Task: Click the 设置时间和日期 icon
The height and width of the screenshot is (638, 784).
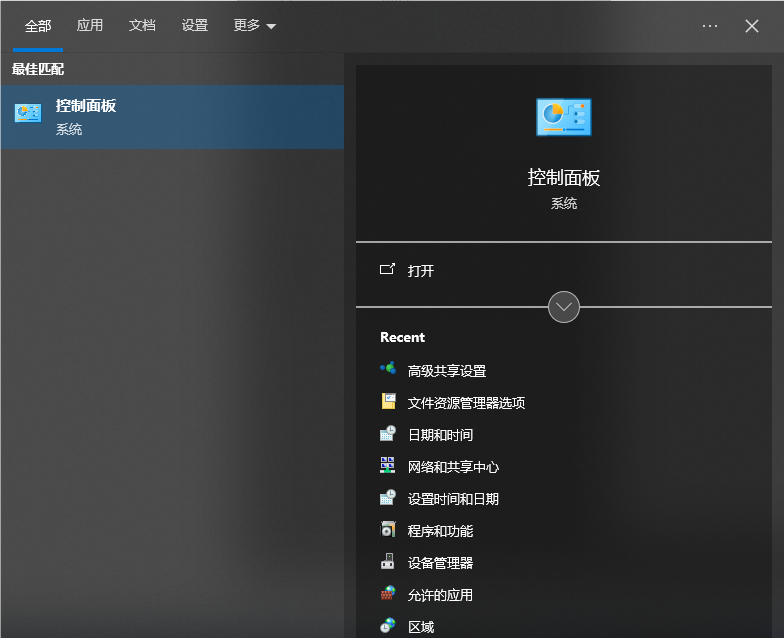Action: 388,497
